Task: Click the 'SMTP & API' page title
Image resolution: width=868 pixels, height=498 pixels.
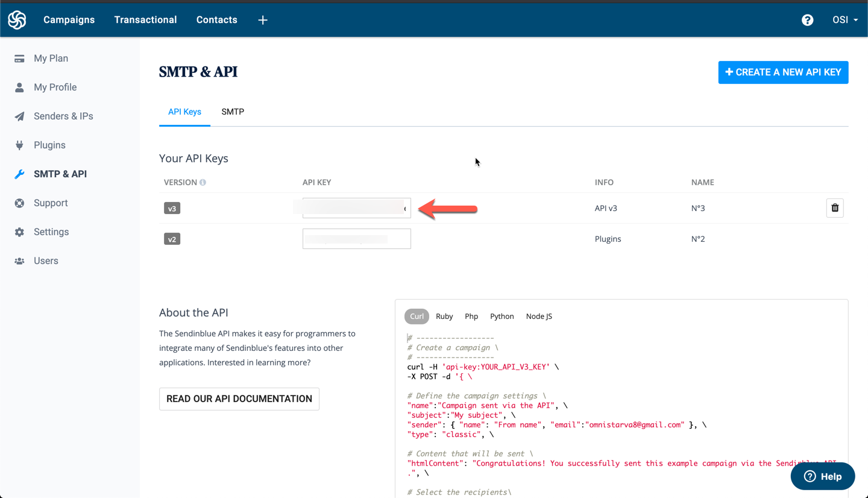Action: (x=198, y=72)
